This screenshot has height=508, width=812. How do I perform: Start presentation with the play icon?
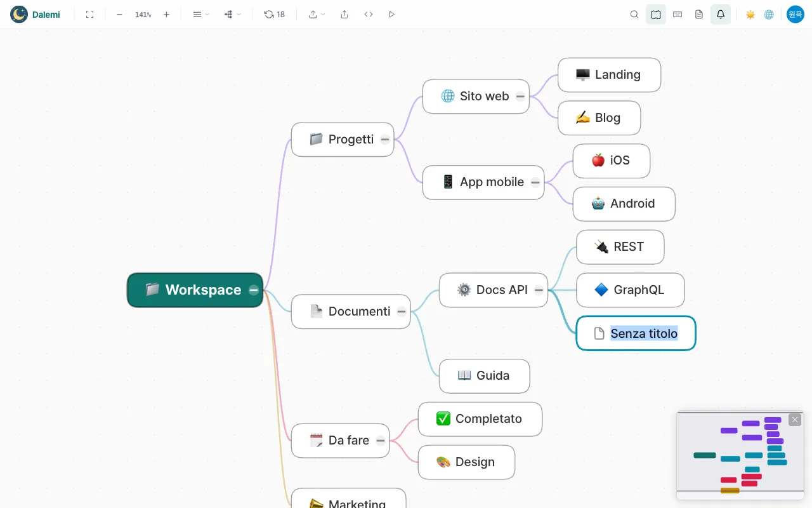click(391, 14)
